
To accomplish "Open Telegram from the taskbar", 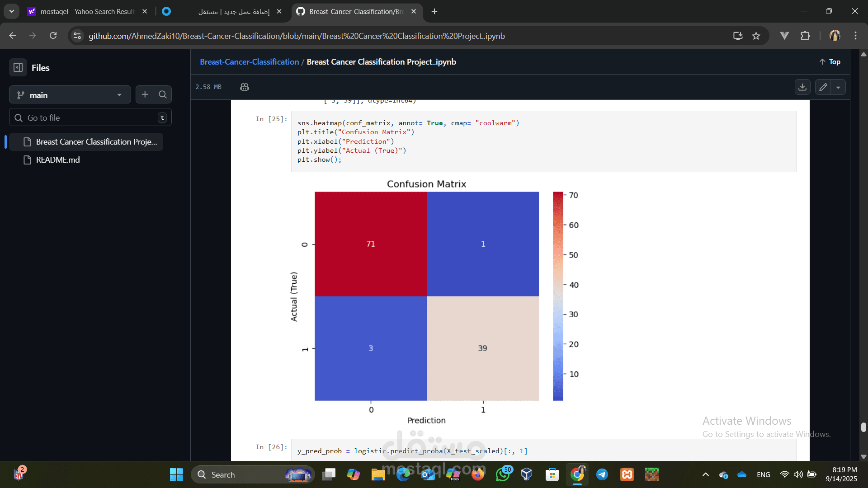I will coord(602,474).
